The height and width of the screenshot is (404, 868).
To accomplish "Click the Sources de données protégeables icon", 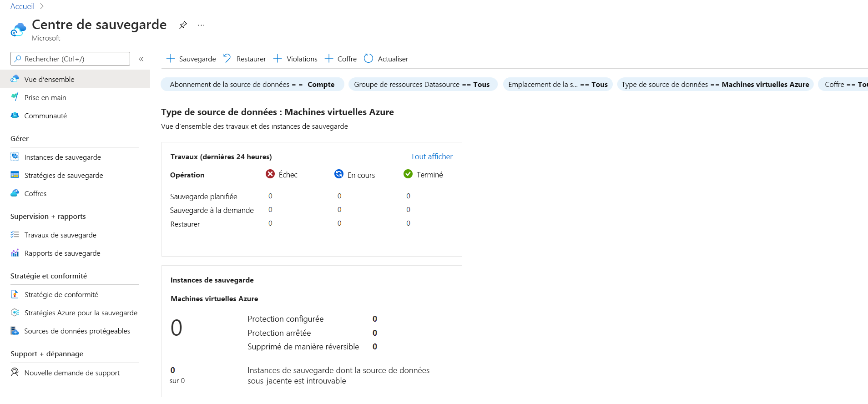I will [x=15, y=330].
